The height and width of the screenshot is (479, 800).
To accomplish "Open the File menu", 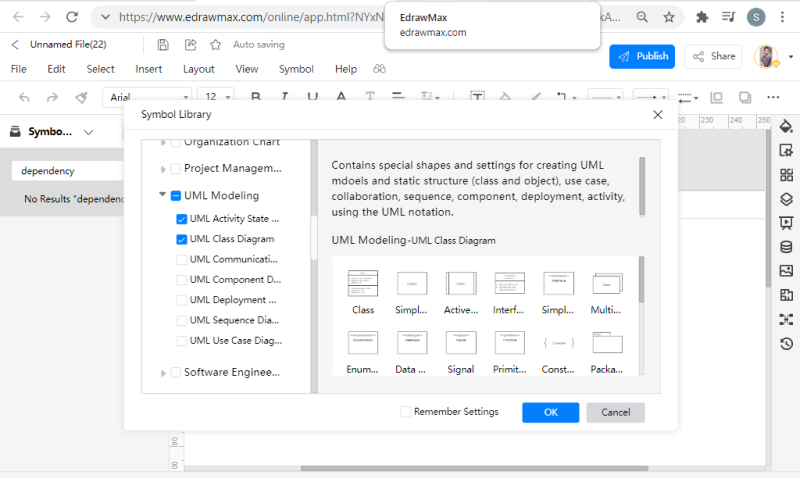I will click(x=18, y=69).
